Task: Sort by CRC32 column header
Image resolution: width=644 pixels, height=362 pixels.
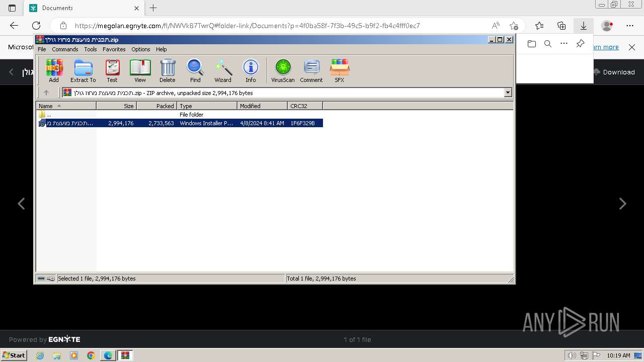Action: click(305, 106)
